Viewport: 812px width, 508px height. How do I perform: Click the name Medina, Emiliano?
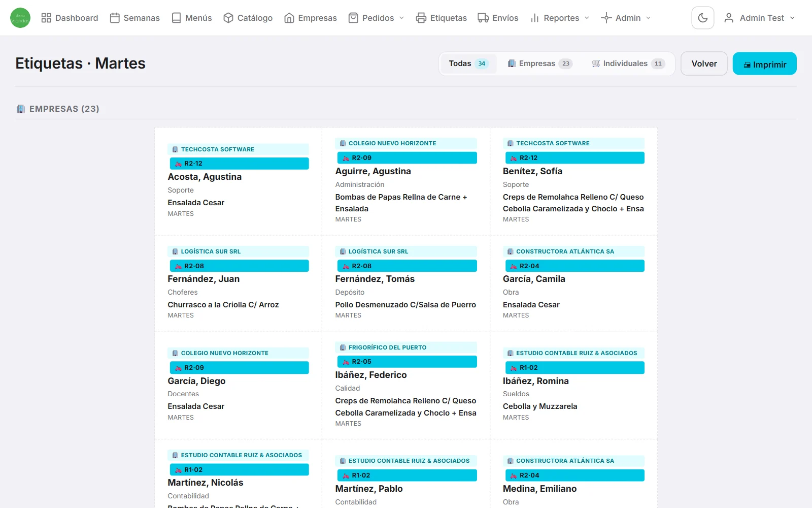539,489
